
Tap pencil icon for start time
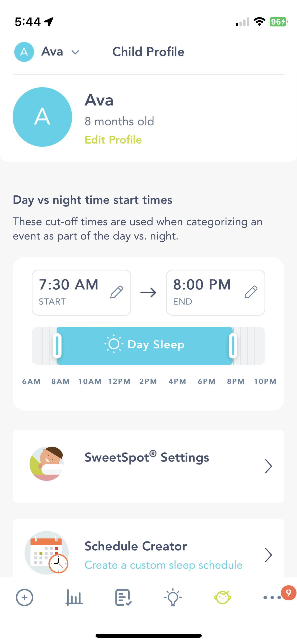click(x=117, y=292)
